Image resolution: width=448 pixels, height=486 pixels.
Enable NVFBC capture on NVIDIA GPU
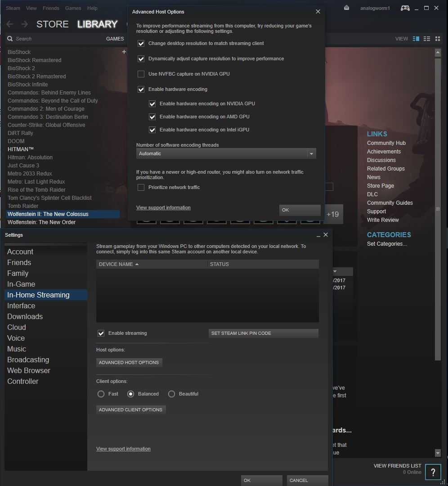(141, 74)
